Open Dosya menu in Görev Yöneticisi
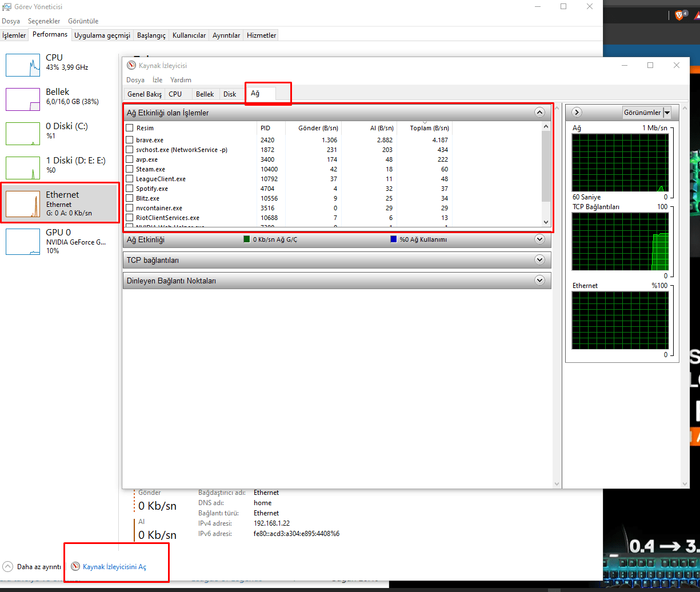Viewport: 700px width, 592px height. [11, 21]
